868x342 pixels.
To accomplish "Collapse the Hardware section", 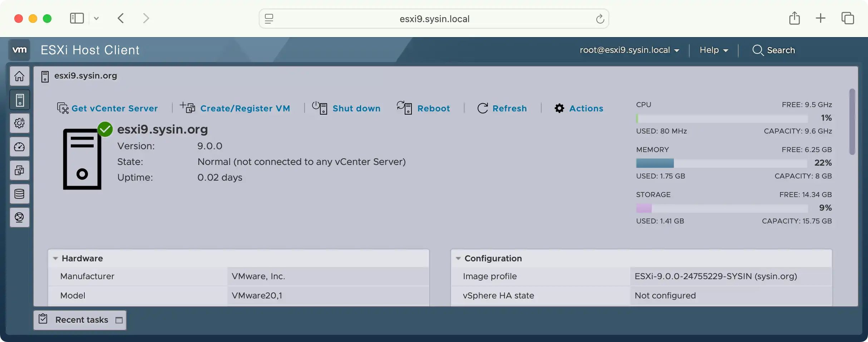I will [55, 258].
